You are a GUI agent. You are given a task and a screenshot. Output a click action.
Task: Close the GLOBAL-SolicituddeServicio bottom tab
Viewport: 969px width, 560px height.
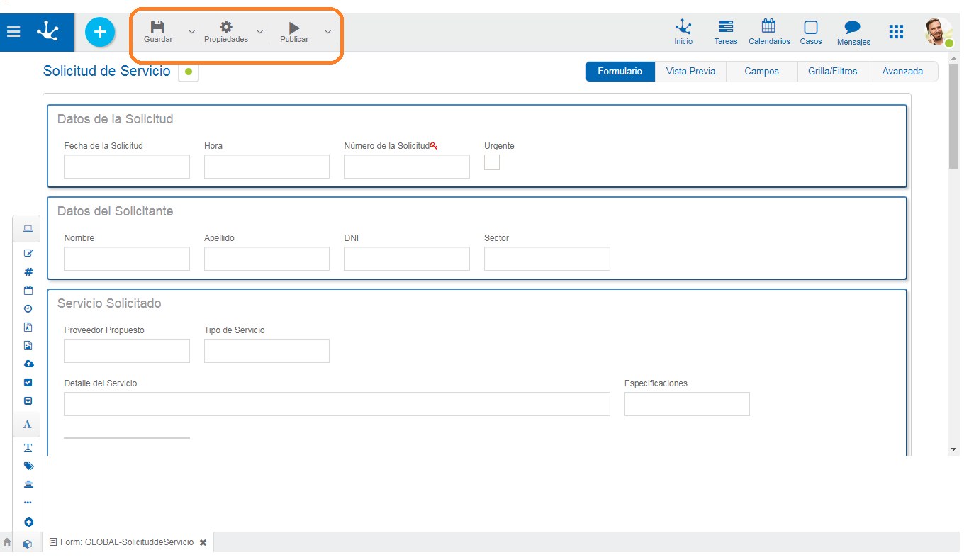(x=203, y=542)
